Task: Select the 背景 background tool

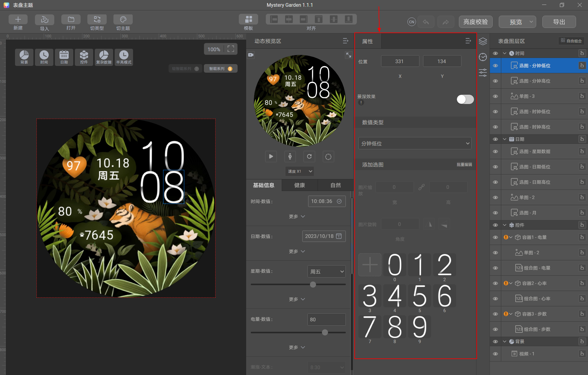Action: point(24,57)
